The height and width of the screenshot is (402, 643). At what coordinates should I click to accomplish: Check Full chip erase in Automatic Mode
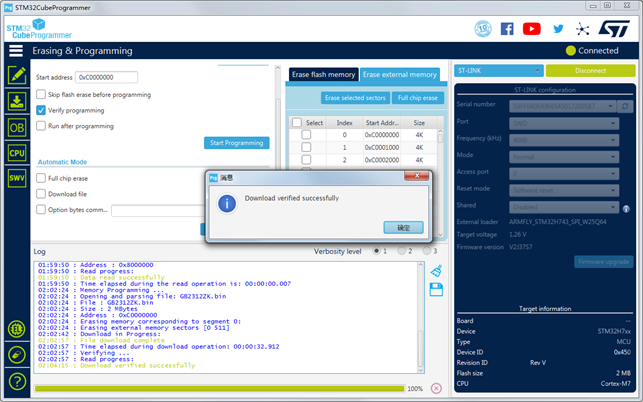(x=41, y=178)
